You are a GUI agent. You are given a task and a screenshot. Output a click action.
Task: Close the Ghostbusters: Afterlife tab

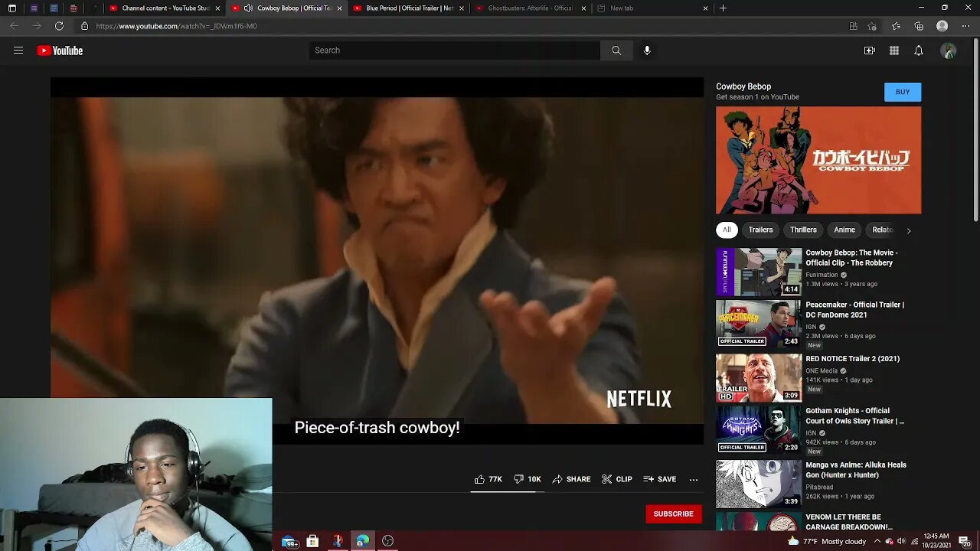point(583,8)
